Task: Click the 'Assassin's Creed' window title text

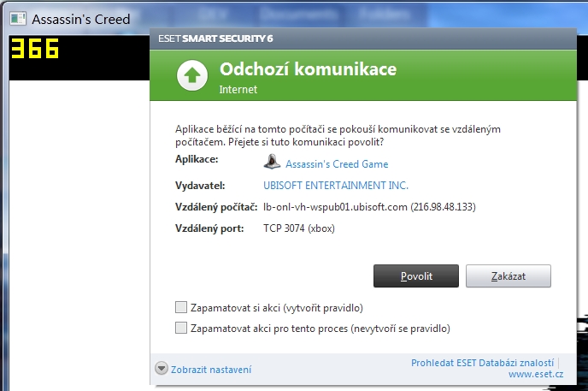Action: point(81,19)
